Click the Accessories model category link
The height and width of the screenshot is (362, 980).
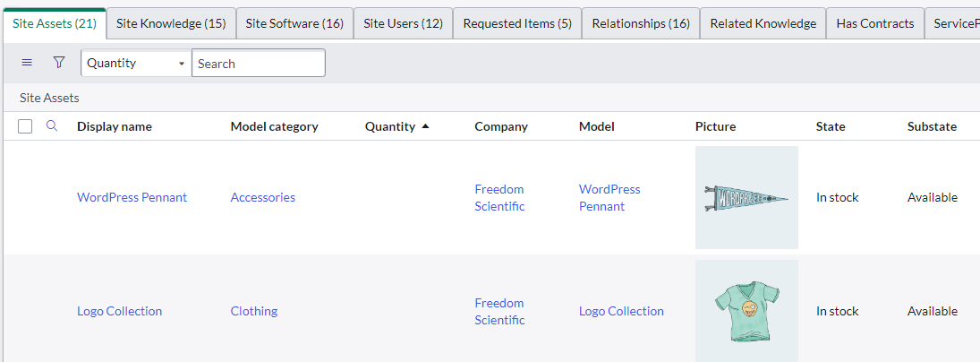(262, 197)
